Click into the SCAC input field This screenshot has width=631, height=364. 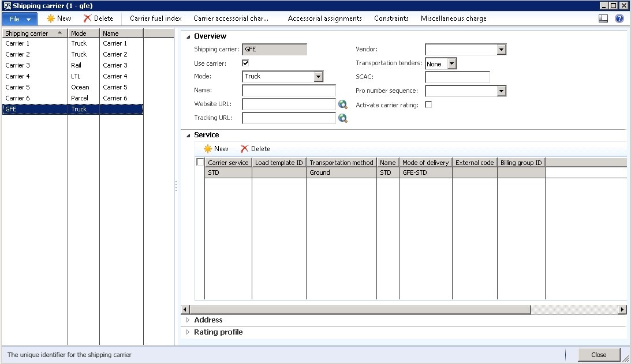[x=458, y=77]
